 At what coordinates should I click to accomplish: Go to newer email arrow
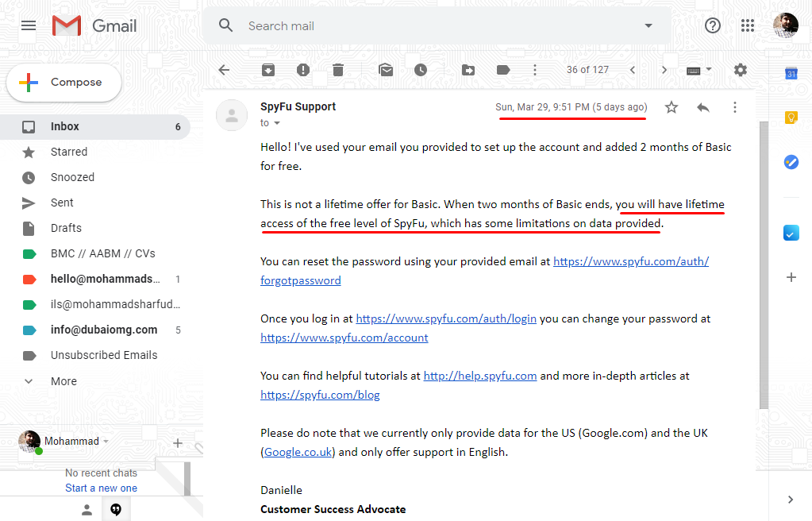[x=633, y=70]
